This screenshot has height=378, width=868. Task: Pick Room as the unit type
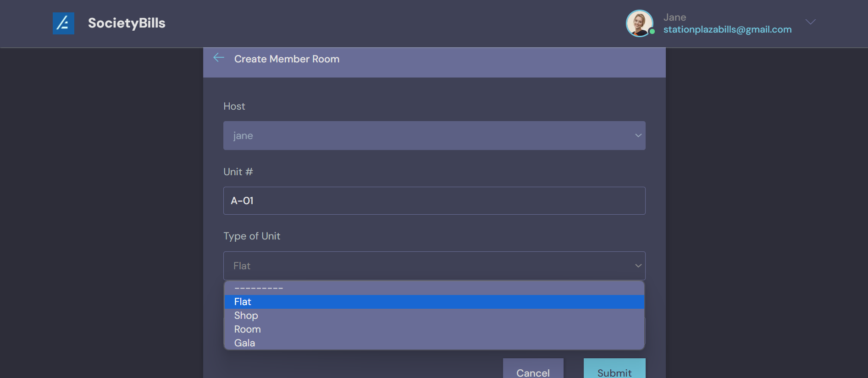[247, 329]
